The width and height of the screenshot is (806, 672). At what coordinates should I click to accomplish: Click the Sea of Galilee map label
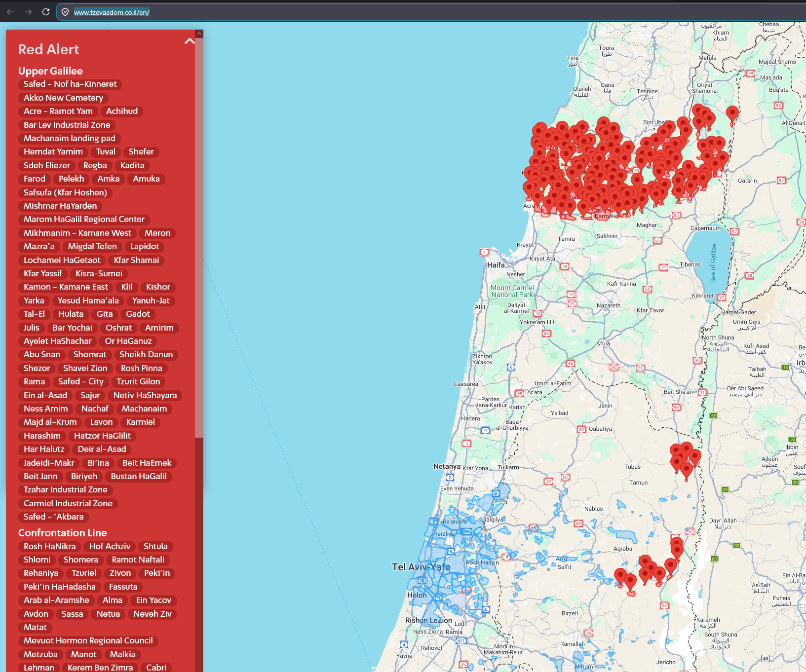pos(713,263)
